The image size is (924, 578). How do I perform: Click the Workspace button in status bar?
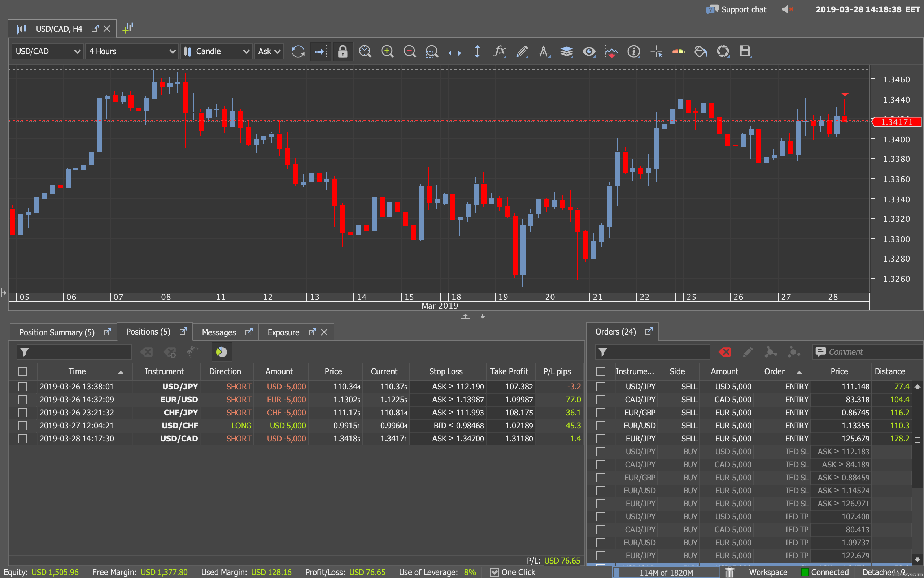(x=768, y=572)
